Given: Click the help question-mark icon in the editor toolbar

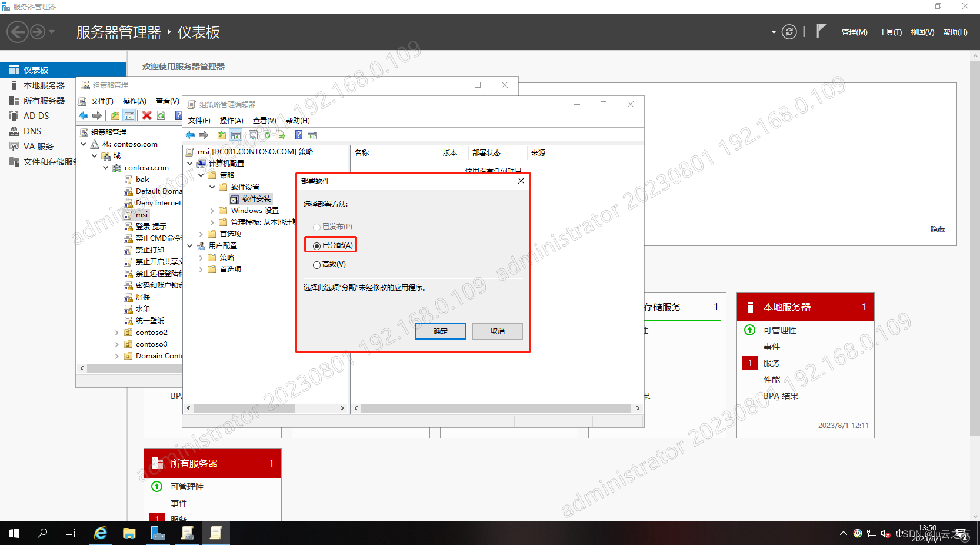Looking at the screenshot, I should coord(298,135).
